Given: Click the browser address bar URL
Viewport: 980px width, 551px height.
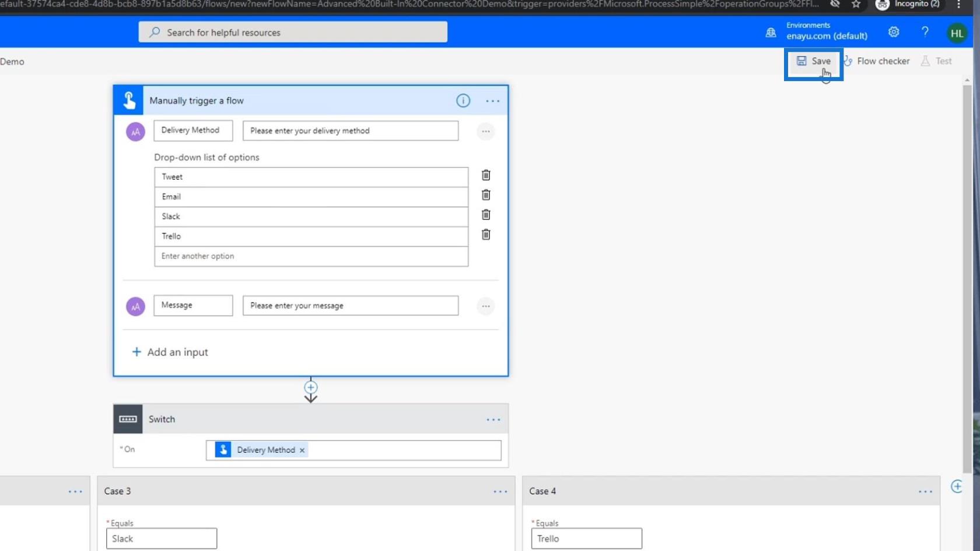Looking at the screenshot, I should pyautogui.click(x=408, y=4).
